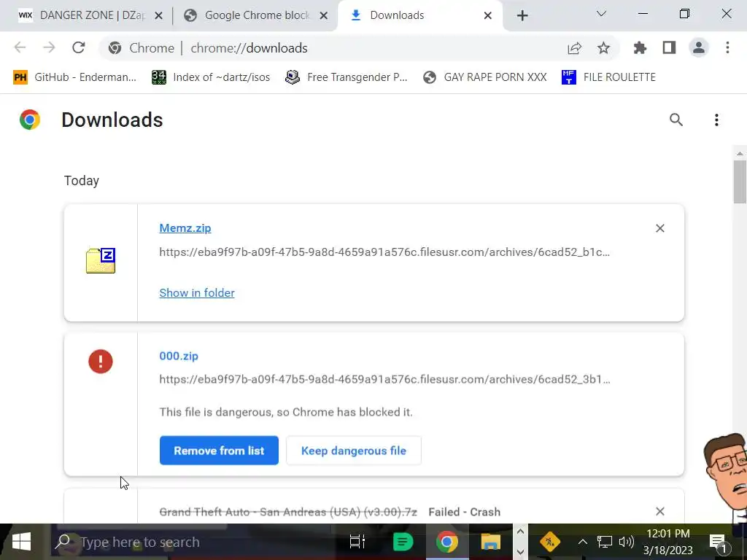
Task: Remove the Grand Theft Auto entry with X
Action: 659,511
